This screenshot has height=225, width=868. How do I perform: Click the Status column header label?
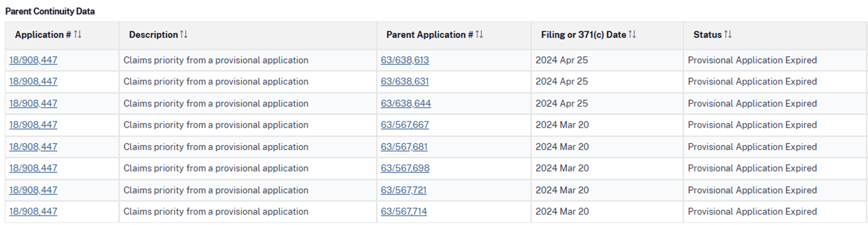[707, 35]
